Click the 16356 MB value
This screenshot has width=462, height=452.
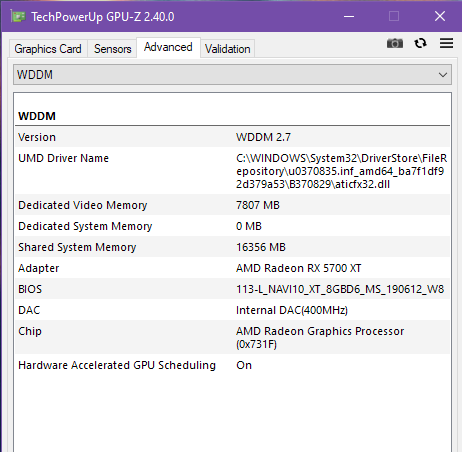click(261, 247)
